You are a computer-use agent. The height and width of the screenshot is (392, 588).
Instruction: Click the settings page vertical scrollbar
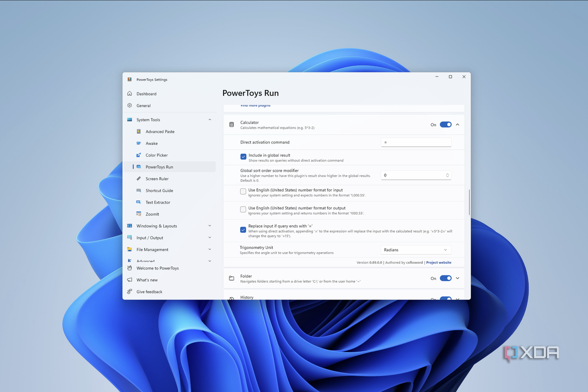(469, 202)
